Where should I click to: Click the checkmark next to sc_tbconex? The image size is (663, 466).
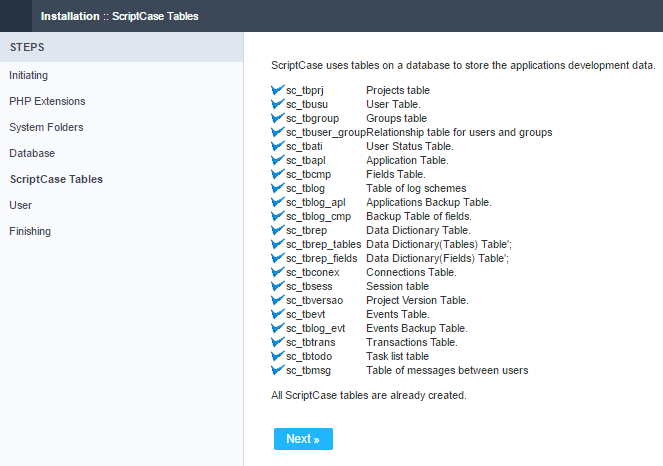[278, 272]
